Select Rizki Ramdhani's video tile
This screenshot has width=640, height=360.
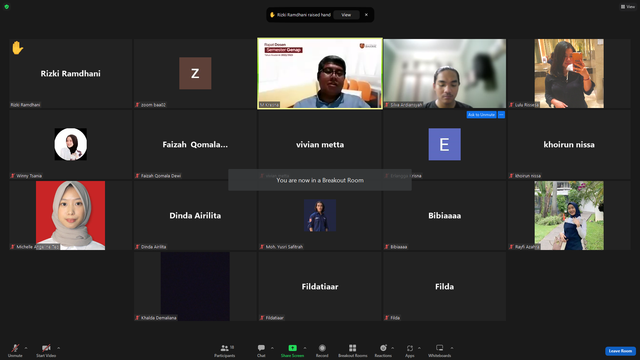(71, 73)
